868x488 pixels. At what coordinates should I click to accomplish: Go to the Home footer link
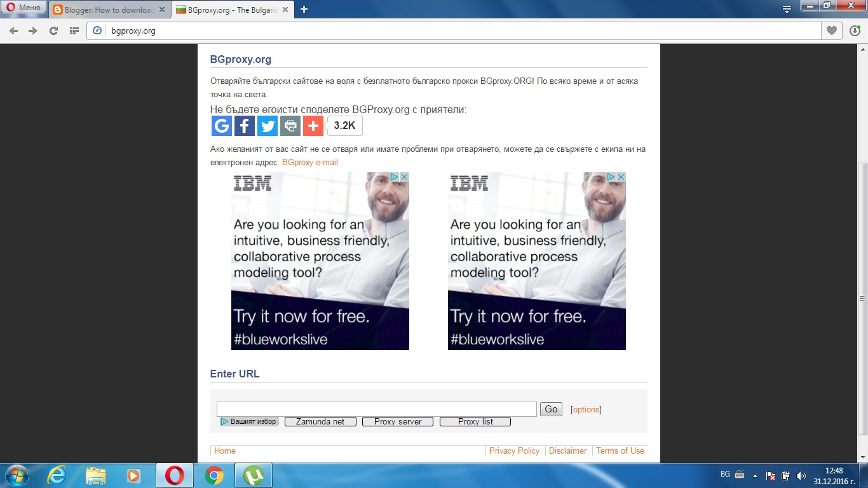click(225, 451)
